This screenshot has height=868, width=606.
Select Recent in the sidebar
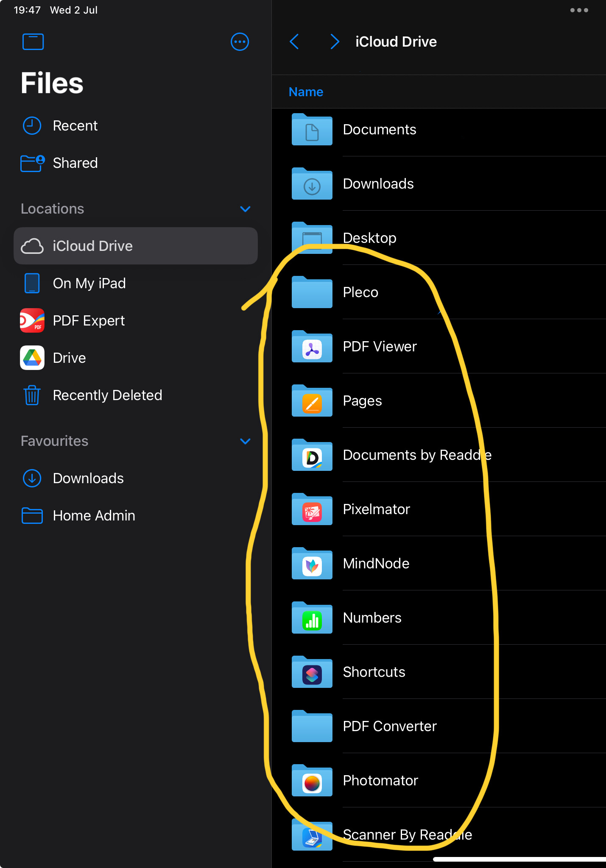click(x=75, y=126)
